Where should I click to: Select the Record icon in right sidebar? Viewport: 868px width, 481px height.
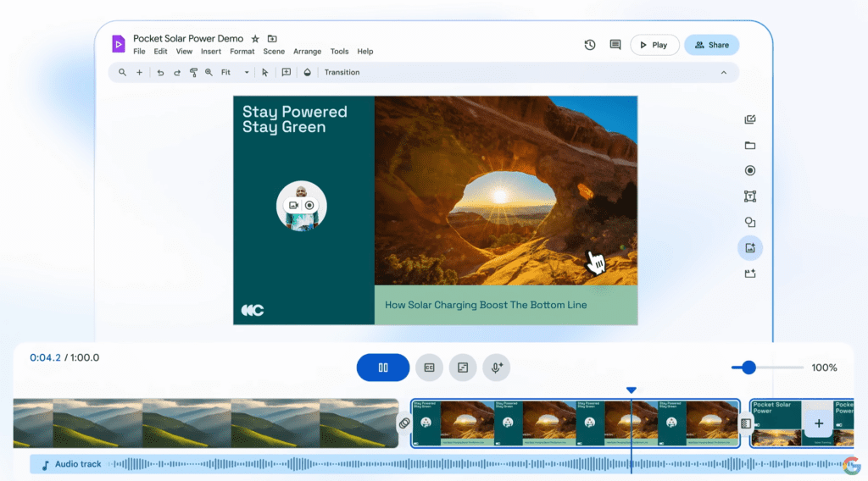point(750,171)
